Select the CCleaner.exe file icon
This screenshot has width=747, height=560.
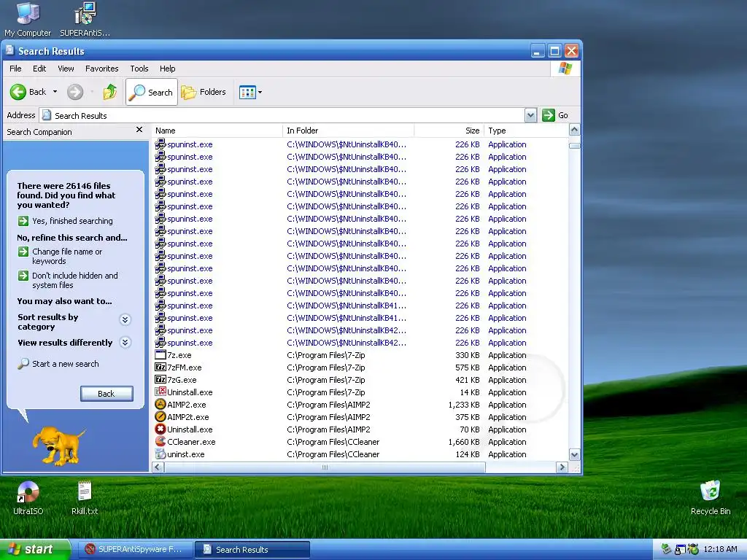(160, 441)
